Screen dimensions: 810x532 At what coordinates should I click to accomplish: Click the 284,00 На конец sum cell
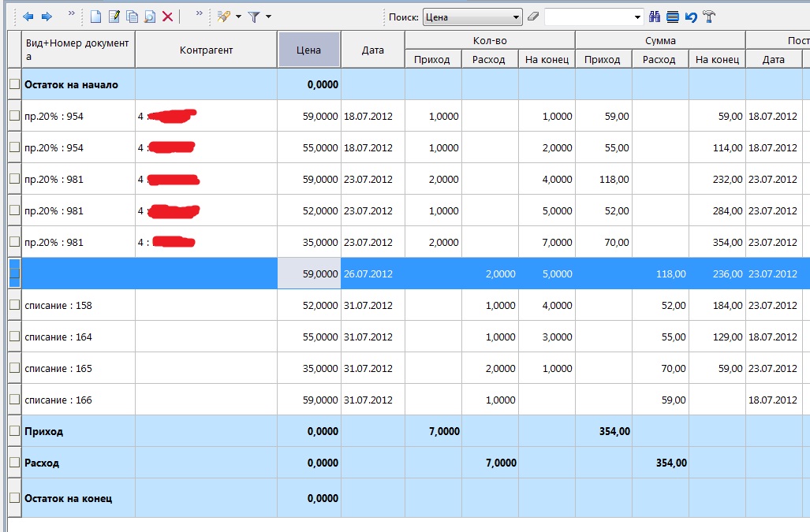coord(718,210)
